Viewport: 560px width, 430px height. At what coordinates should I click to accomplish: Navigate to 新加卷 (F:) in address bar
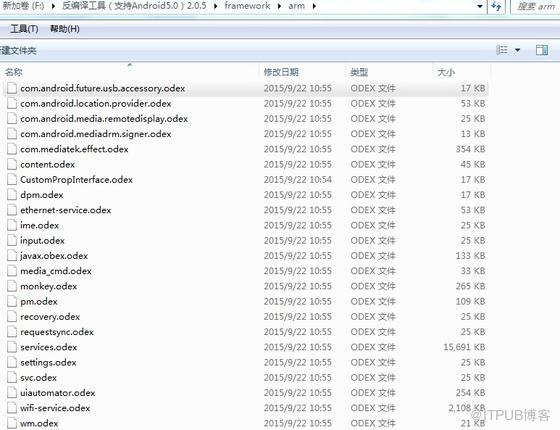coord(23,6)
